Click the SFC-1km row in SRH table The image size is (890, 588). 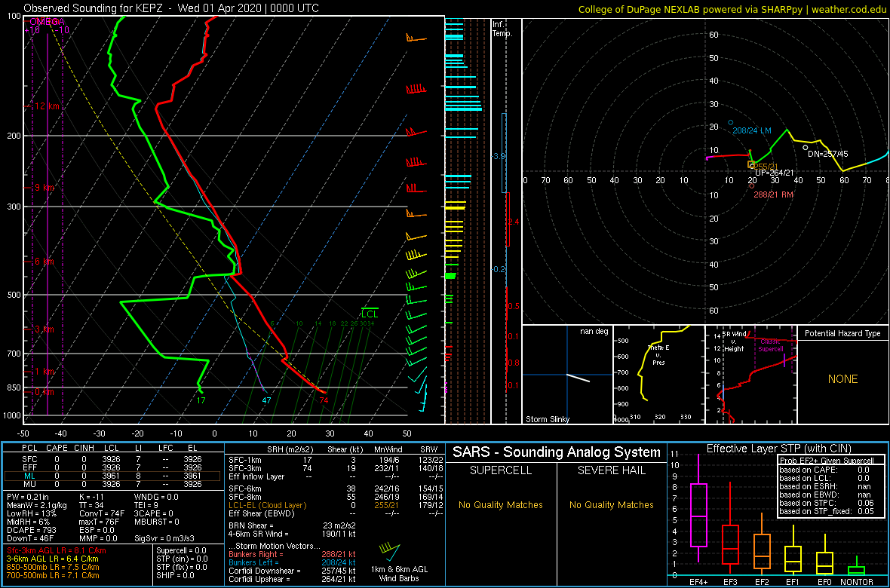coord(336,459)
